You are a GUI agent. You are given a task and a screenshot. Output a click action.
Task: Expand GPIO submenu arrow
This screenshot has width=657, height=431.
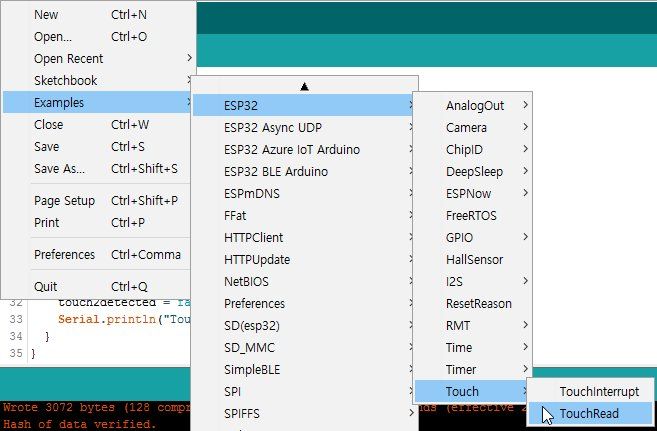coord(525,237)
